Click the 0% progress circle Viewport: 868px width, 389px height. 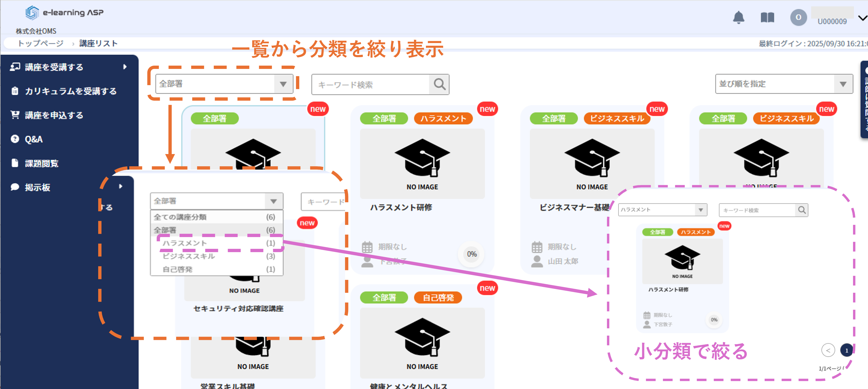(x=471, y=254)
